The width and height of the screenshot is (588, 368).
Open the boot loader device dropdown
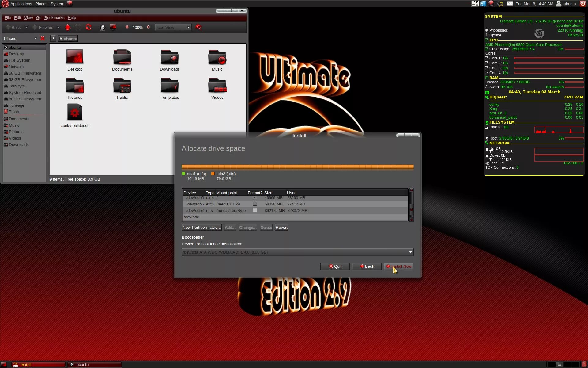coord(297,252)
